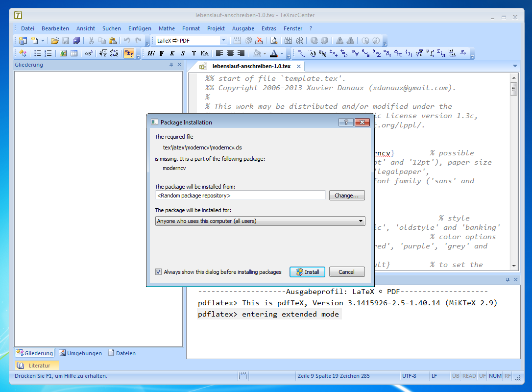The height and width of the screenshot is (392, 532).
Task: Switch to the Dateien tab
Action: pyautogui.click(x=122, y=353)
